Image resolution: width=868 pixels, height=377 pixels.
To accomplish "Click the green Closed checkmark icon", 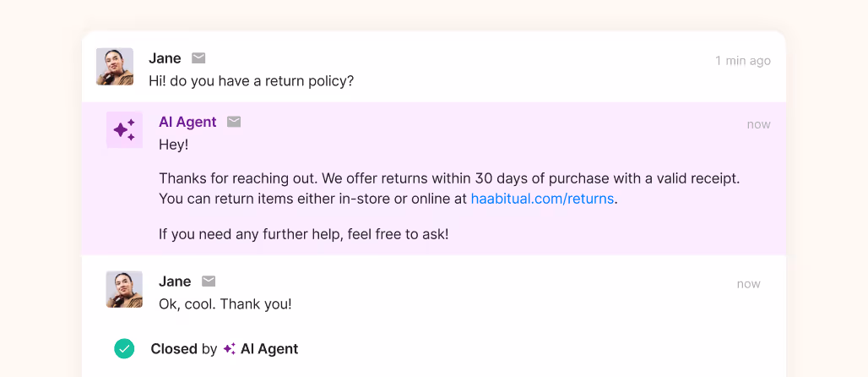I will click(x=124, y=348).
